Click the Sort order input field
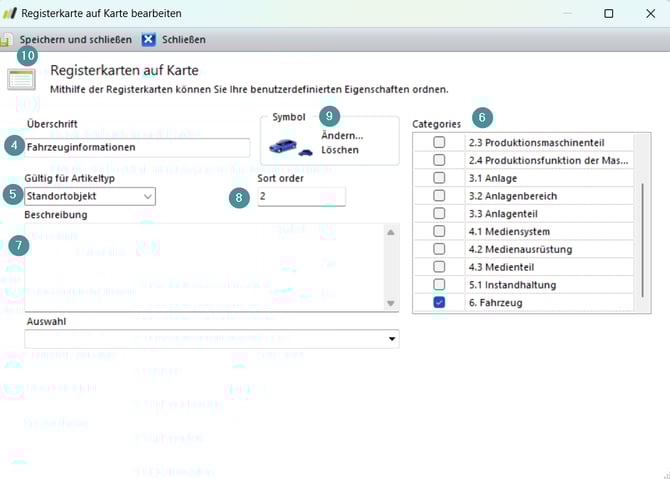670x479 pixels. point(300,197)
